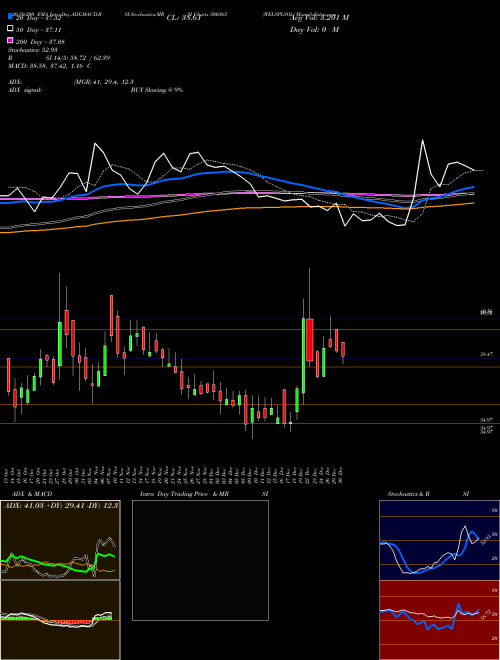This screenshot has height=660, width=500.
Task: Click the blue 20 Day legend swatch
Action: (11, 17)
